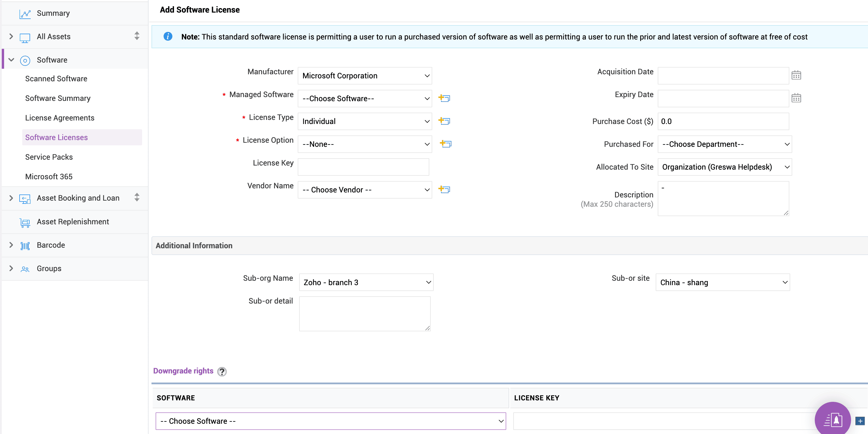
Task: Collapse the Software section
Action: tap(11, 60)
